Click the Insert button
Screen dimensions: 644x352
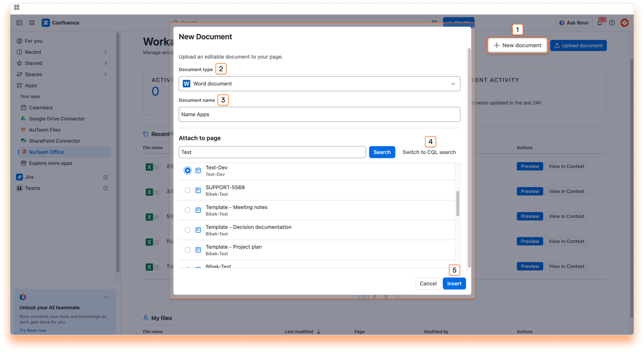click(454, 284)
